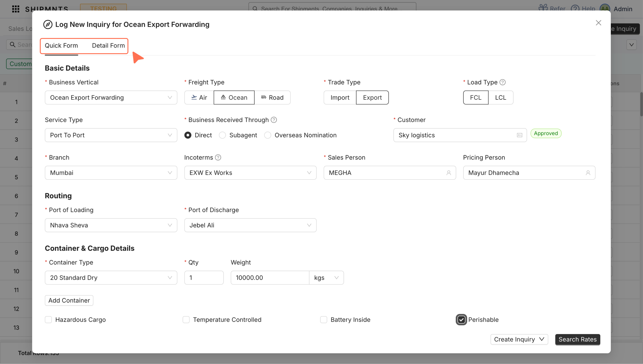Click the Help question icon in header
The height and width of the screenshot is (364, 643).
[575, 9]
